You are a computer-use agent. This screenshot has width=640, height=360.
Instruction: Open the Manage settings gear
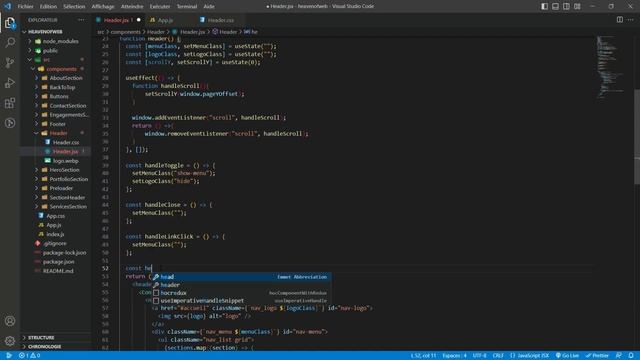(x=10, y=340)
